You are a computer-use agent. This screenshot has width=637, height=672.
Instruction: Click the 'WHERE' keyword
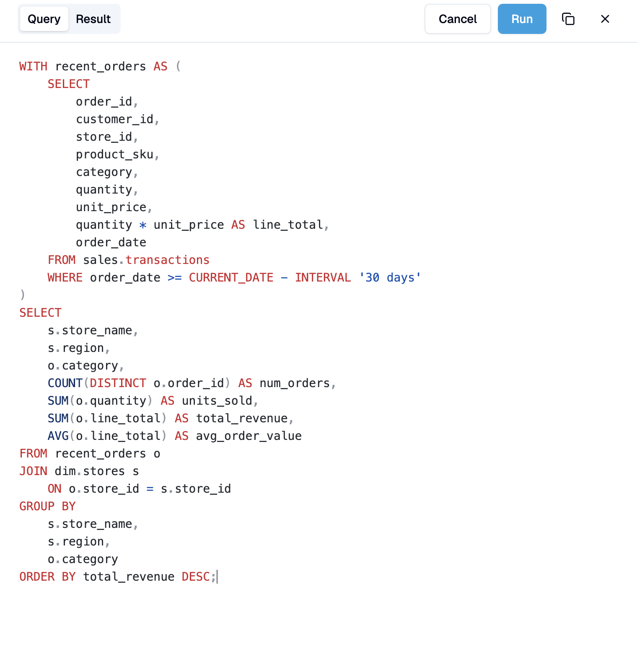65,278
